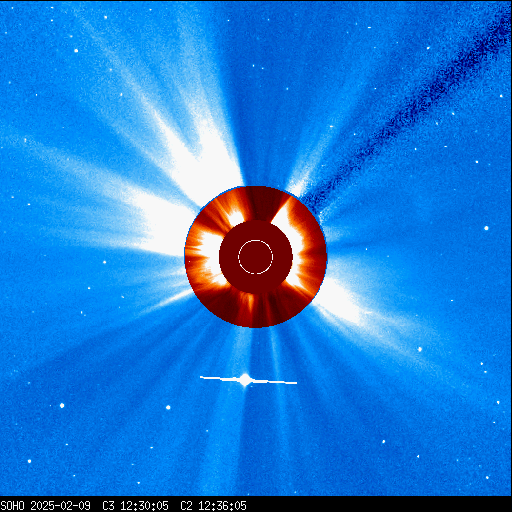Click the white circle marking the Sun

tap(256, 257)
